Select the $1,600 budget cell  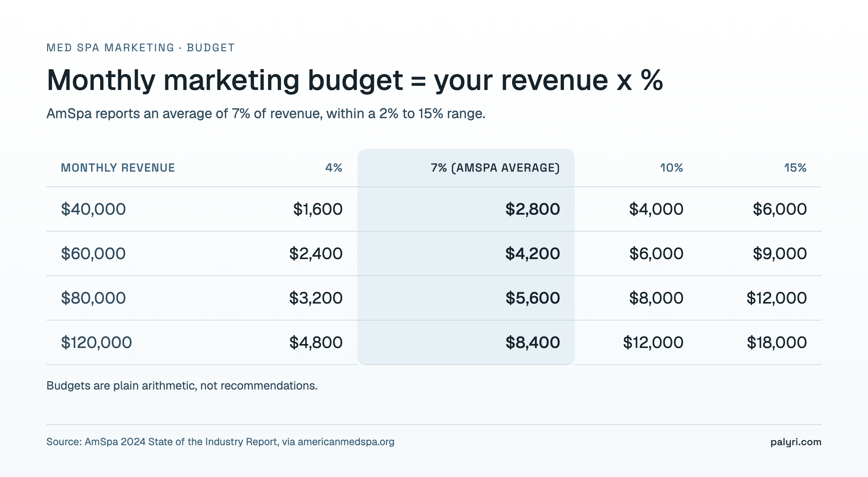point(318,209)
